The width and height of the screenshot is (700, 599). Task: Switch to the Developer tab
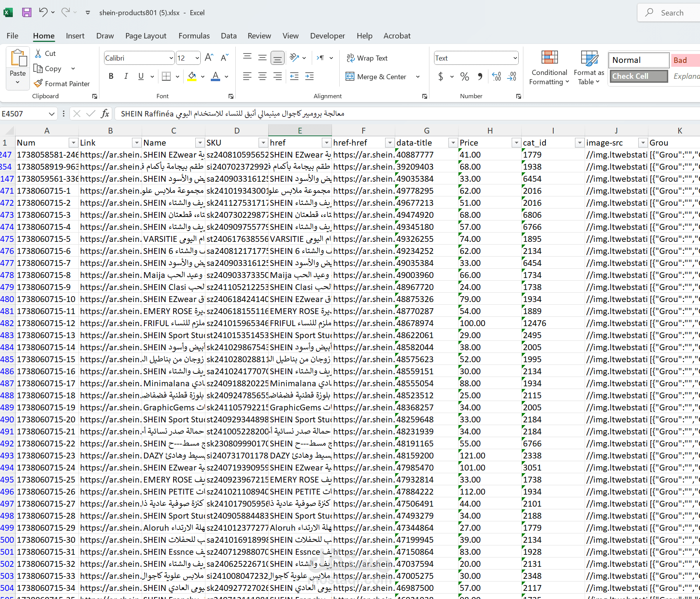coord(328,36)
